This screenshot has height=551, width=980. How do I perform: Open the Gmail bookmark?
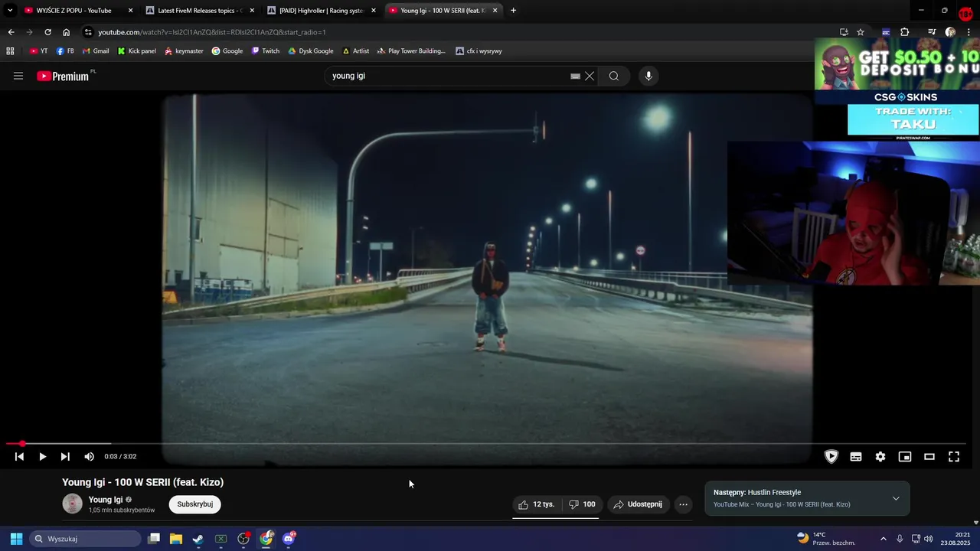(x=96, y=51)
